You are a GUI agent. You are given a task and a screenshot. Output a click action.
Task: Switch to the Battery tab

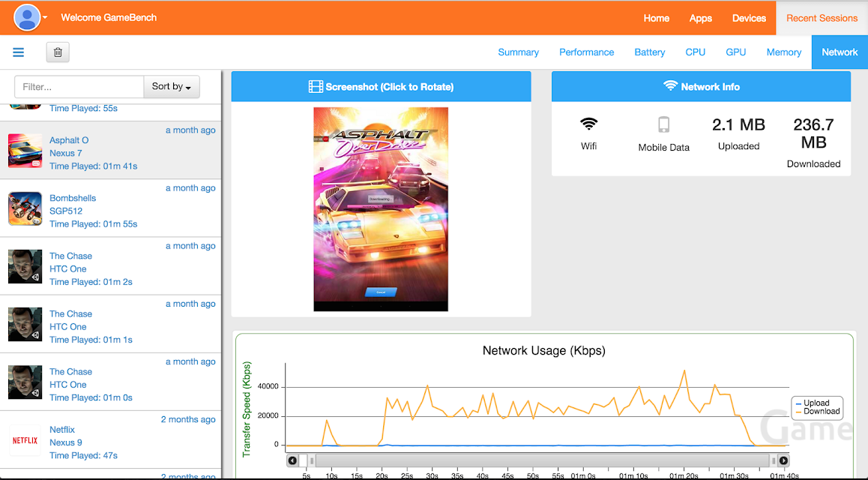pos(649,52)
